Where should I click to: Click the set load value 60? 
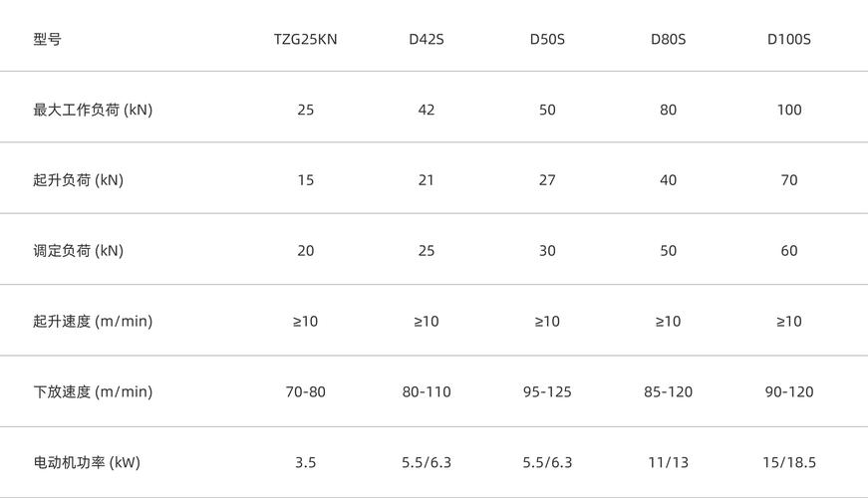click(788, 251)
